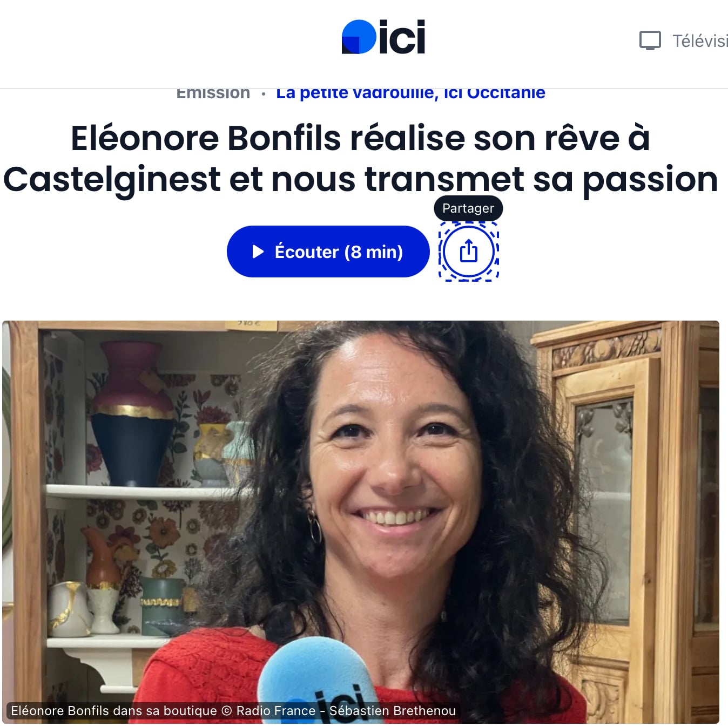Select the Emission breadcrumb label
The height and width of the screenshot is (727, 728).
[x=213, y=92]
